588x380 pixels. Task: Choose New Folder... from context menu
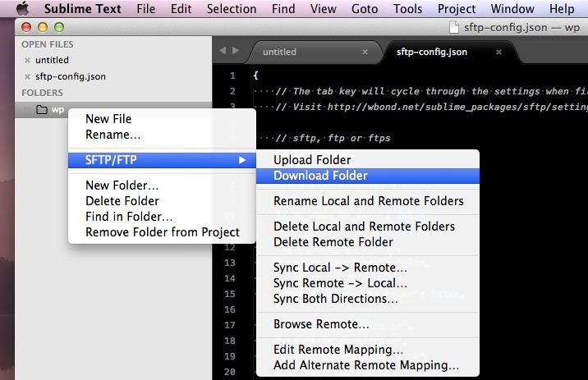tap(162, 185)
